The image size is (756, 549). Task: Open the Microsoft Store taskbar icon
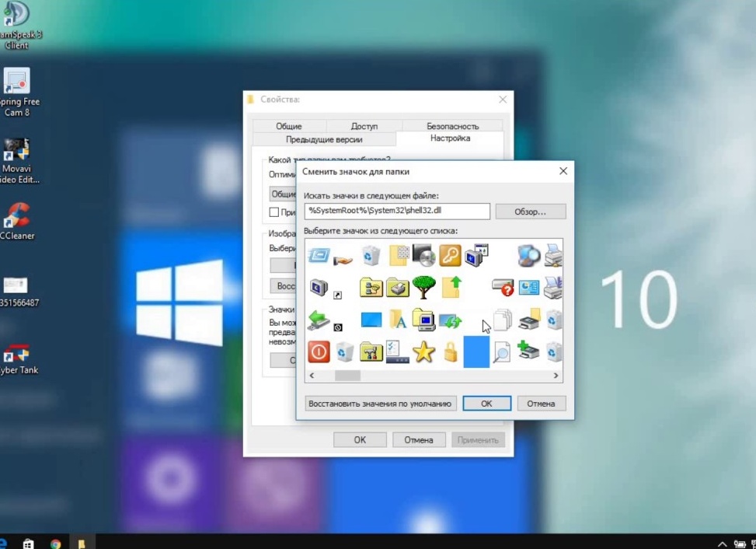(29, 544)
